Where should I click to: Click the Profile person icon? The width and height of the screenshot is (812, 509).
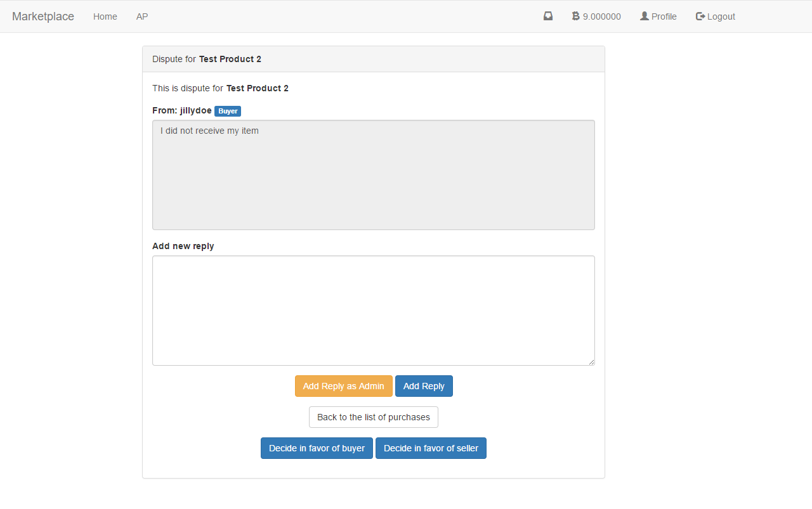[x=645, y=16]
